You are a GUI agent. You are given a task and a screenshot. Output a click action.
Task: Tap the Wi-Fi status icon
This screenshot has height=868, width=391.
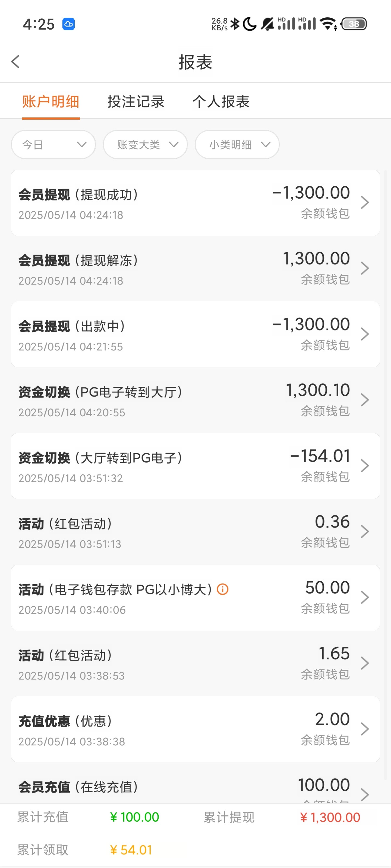pos(329,24)
